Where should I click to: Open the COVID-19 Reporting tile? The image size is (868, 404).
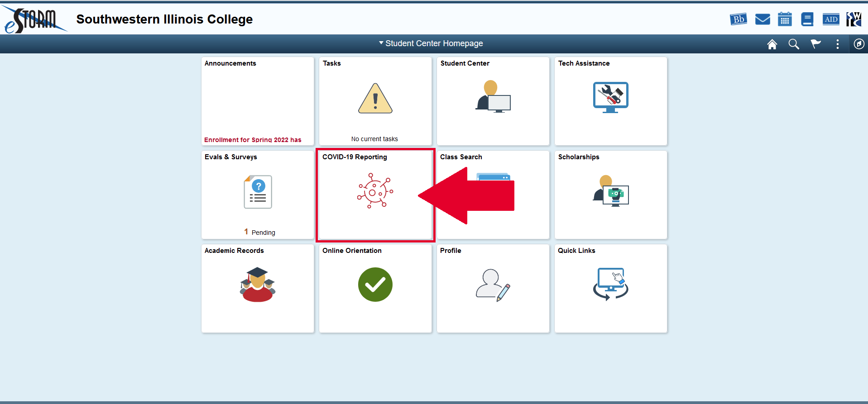375,195
